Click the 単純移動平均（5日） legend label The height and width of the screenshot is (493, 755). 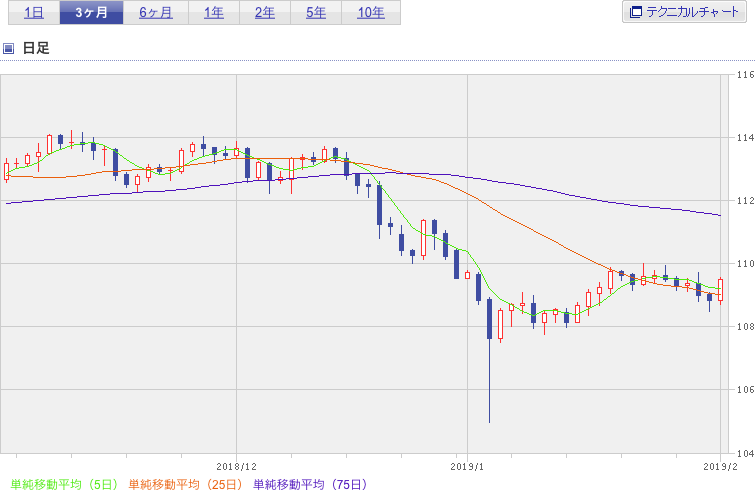coord(64,484)
